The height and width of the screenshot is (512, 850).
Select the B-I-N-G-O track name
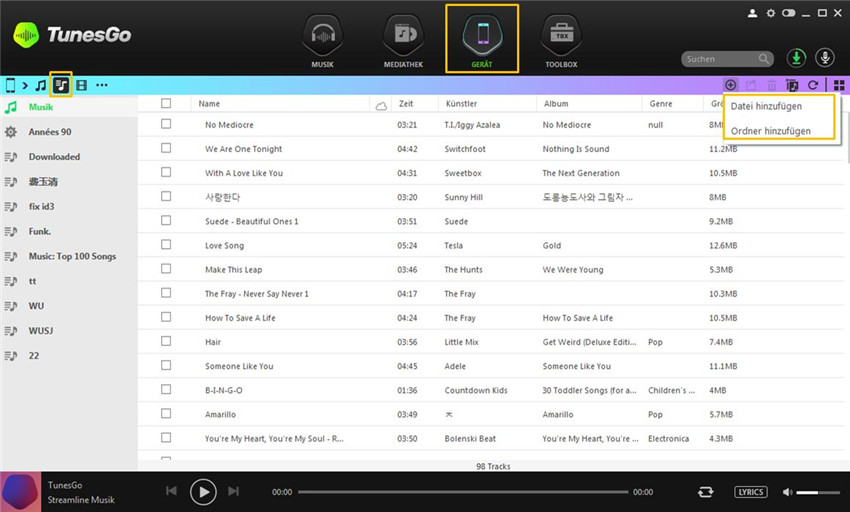coord(224,391)
